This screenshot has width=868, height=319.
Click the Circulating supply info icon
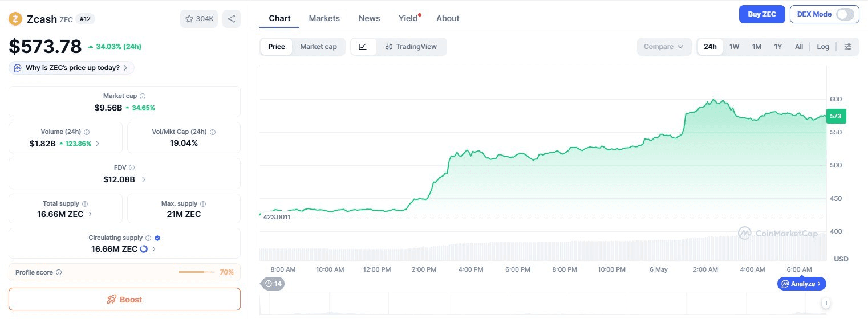pyautogui.click(x=148, y=238)
